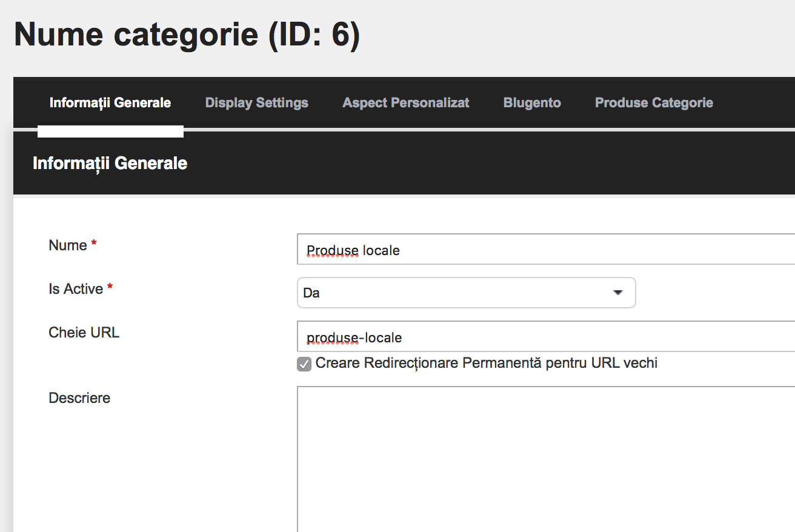The image size is (795, 532).
Task: Open the Is Active dropdown
Action: point(466,293)
